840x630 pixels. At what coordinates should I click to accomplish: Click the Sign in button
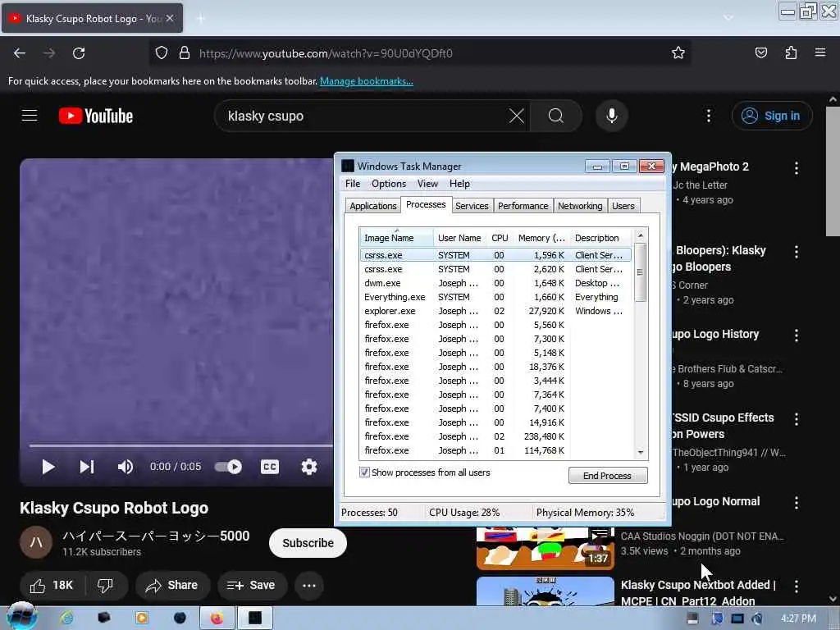point(772,116)
